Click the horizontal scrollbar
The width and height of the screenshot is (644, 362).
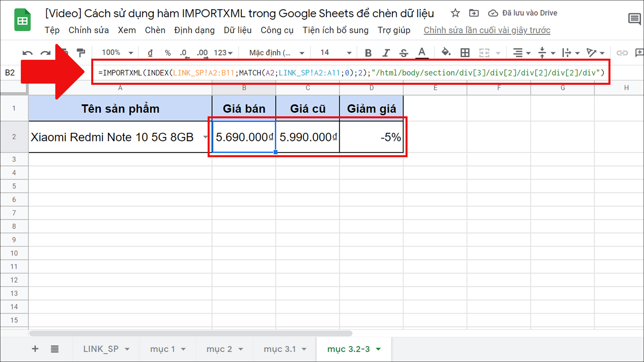[x=191, y=334]
